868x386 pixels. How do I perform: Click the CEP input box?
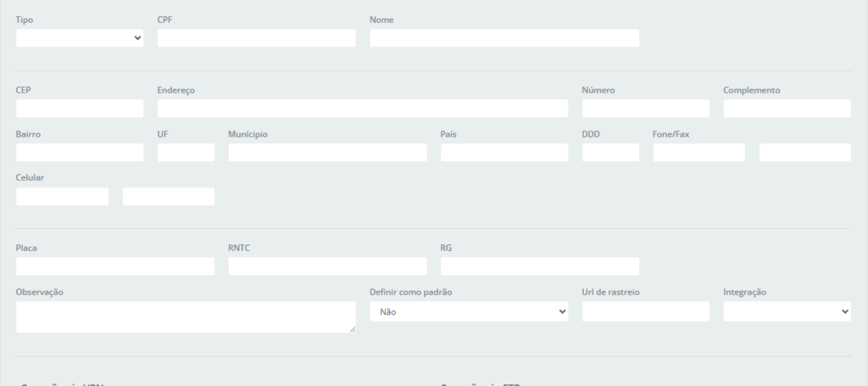(x=80, y=109)
